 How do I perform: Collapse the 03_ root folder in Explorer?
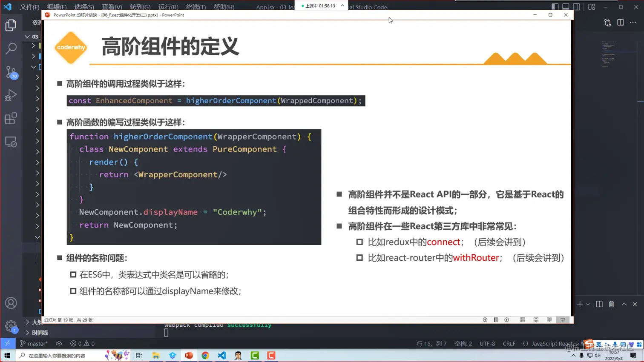tap(27, 37)
